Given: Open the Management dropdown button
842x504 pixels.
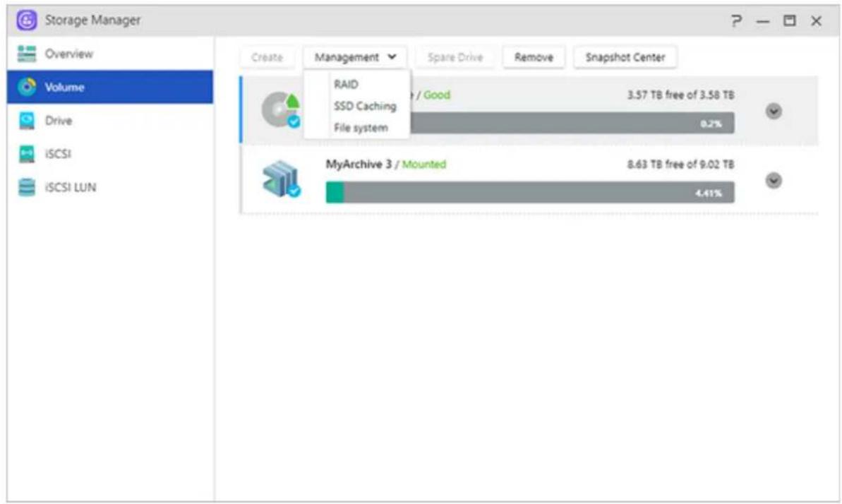Looking at the screenshot, I should 355,58.
